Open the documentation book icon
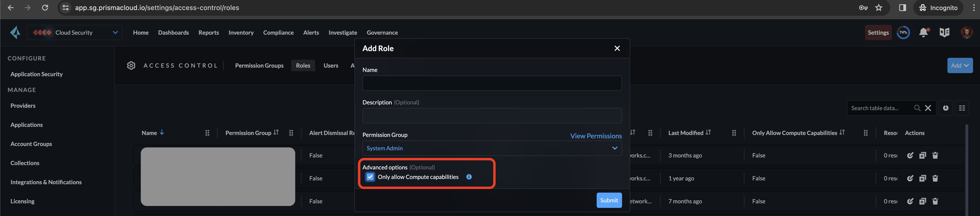Screen dimensions: 980x216 pyautogui.click(x=944, y=33)
